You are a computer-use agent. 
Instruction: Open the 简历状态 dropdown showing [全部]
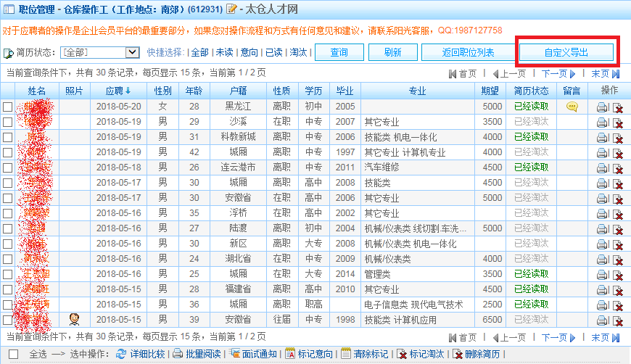click(x=99, y=52)
